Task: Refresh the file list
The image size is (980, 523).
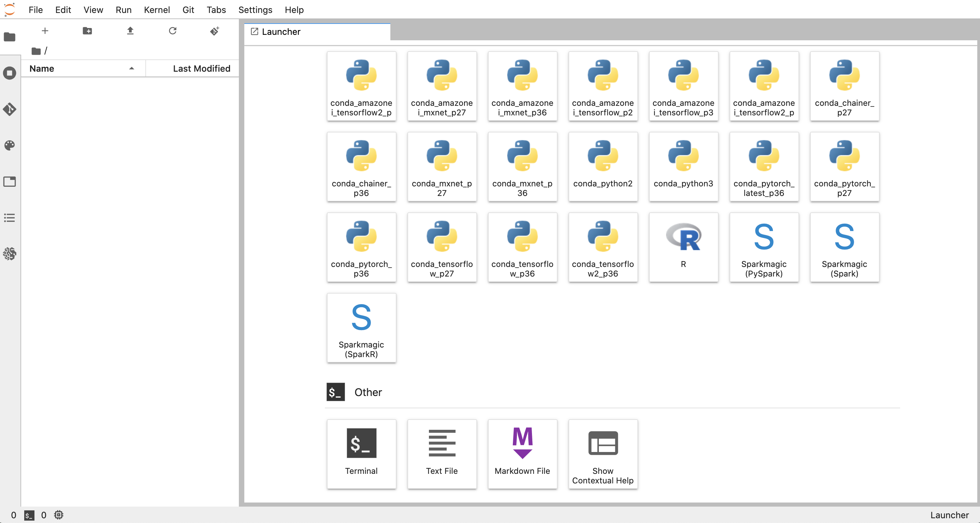Action: click(173, 31)
